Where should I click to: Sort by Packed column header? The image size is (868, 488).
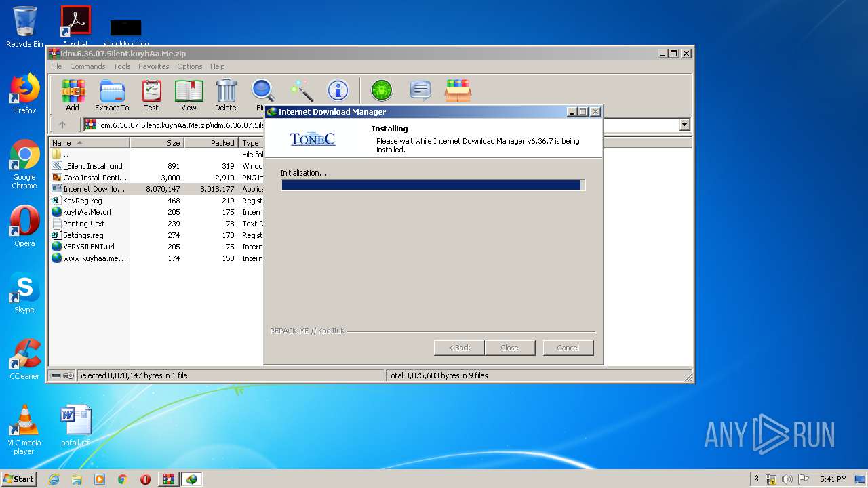211,143
